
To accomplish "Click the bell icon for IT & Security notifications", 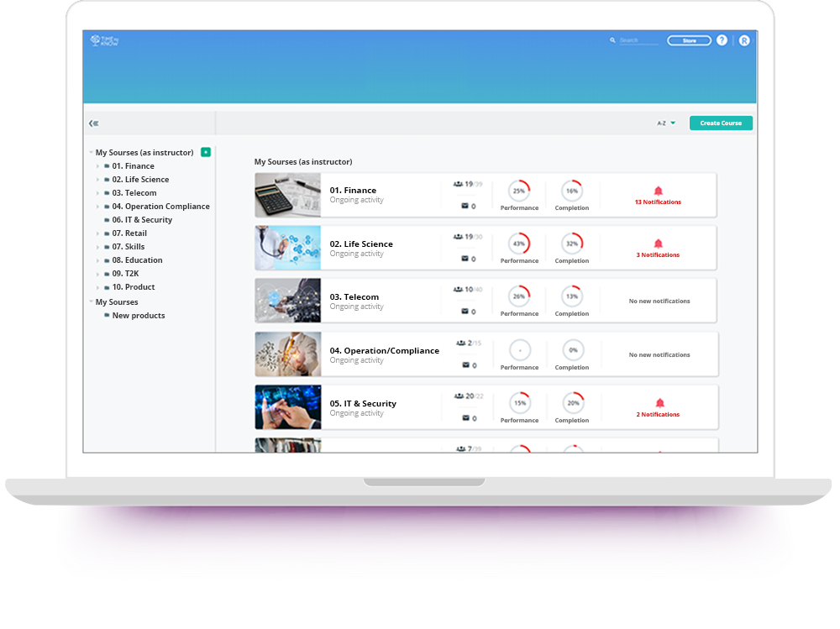I will 658,401.
